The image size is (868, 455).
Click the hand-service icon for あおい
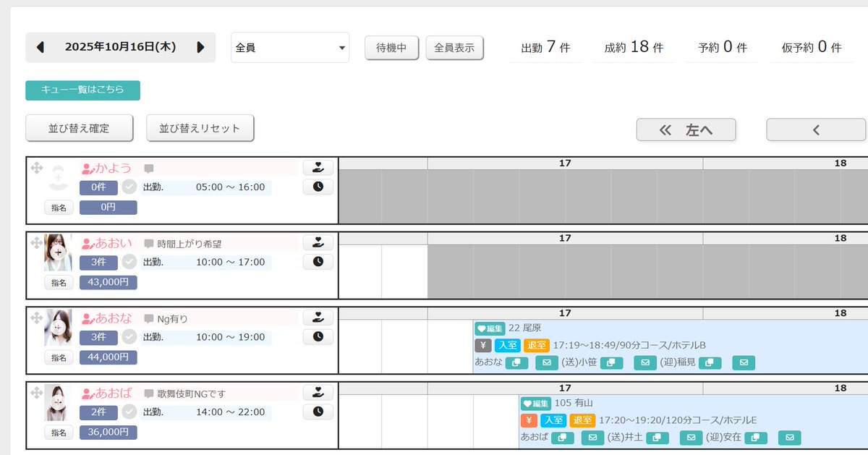click(x=318, y=243)
